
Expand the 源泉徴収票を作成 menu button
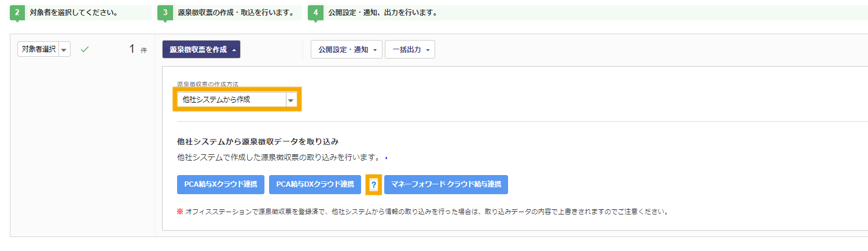coord(201,50)
